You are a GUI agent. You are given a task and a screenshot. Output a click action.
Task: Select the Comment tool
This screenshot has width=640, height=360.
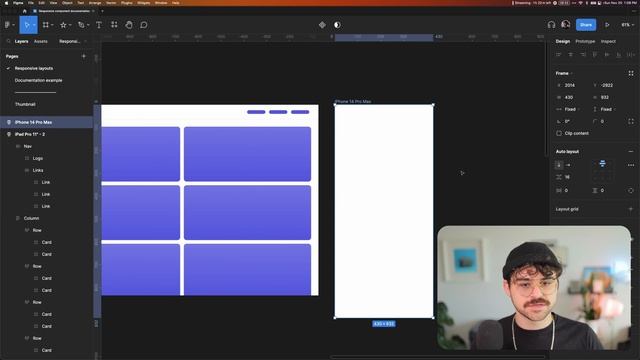(x=144, y=25)
